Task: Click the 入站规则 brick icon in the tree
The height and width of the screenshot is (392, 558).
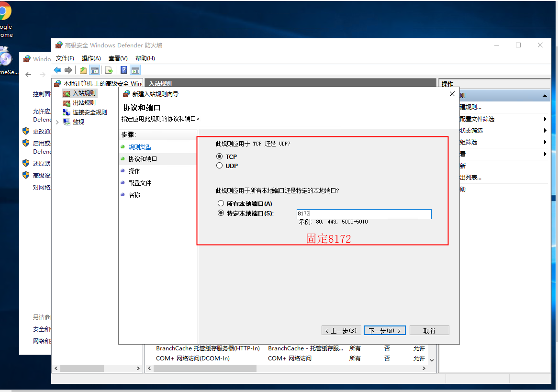Action: [x=66, y=93]
